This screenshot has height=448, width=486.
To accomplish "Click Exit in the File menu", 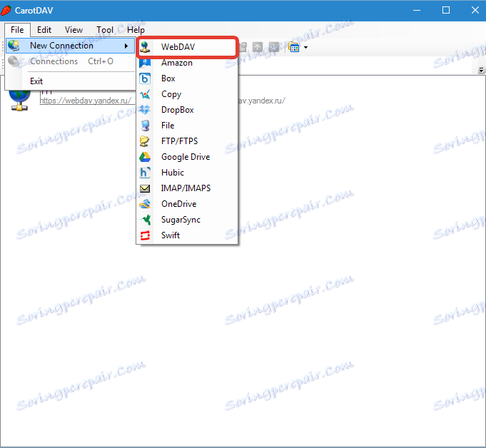I will pos(71,81).
